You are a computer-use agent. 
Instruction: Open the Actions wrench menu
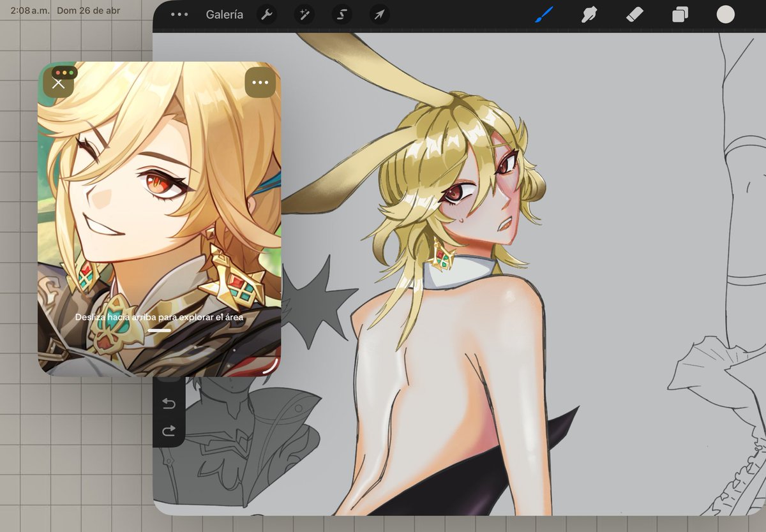pos(267,15)
